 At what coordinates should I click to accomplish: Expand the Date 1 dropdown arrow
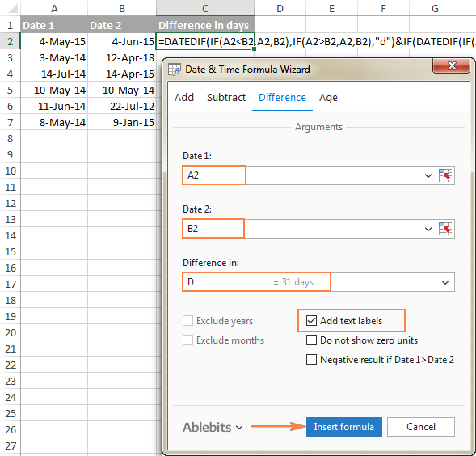(x=428, y=175)
